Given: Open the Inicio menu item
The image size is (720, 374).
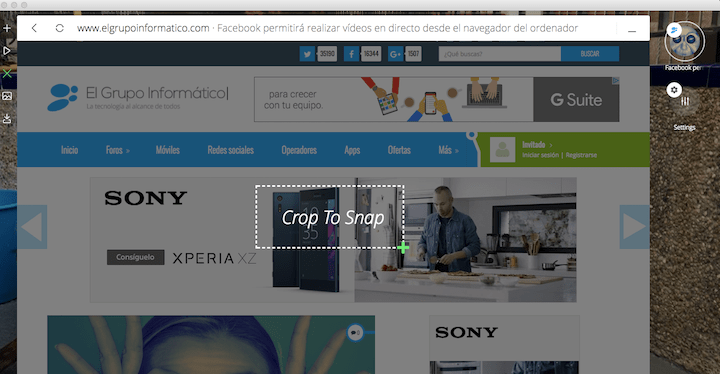Looking at the screenshot, I should tap(70, 150).
